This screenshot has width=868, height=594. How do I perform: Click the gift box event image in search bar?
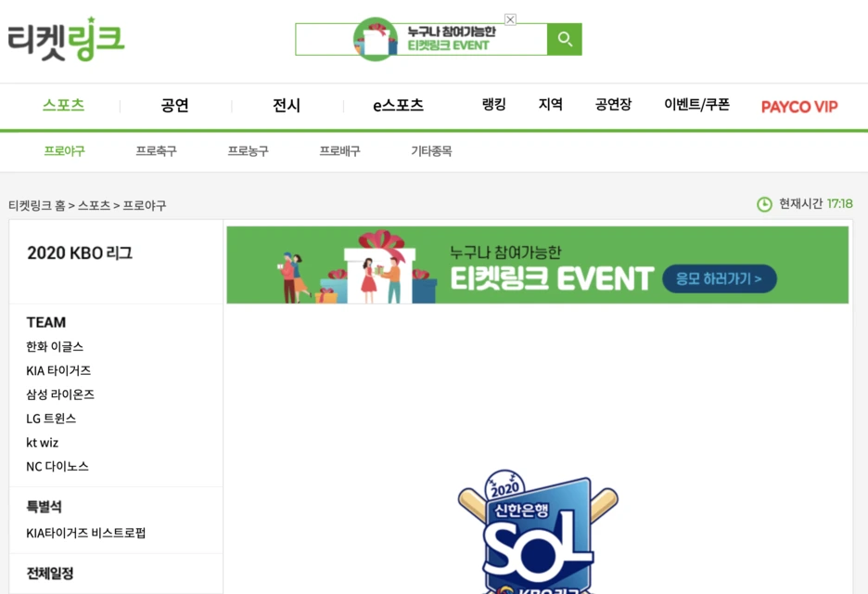pos(376,39)
